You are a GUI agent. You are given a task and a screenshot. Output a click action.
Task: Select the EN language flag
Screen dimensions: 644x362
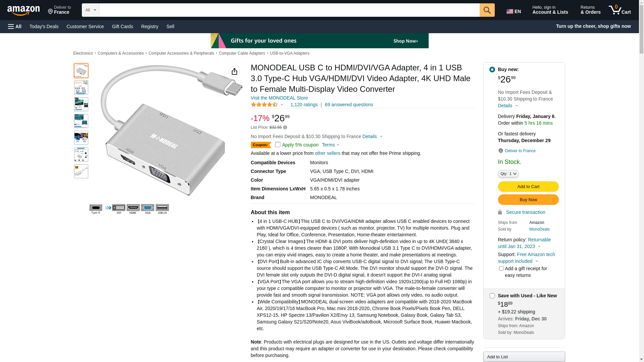click(514, 11)
